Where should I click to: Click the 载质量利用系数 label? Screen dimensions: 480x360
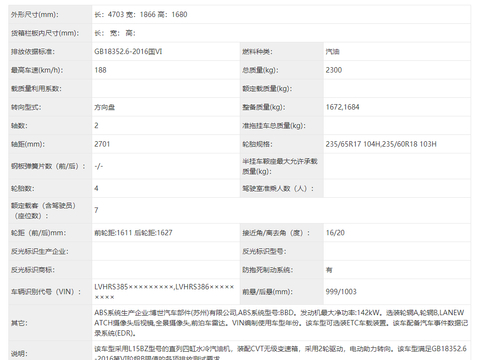tap(36, 89)
